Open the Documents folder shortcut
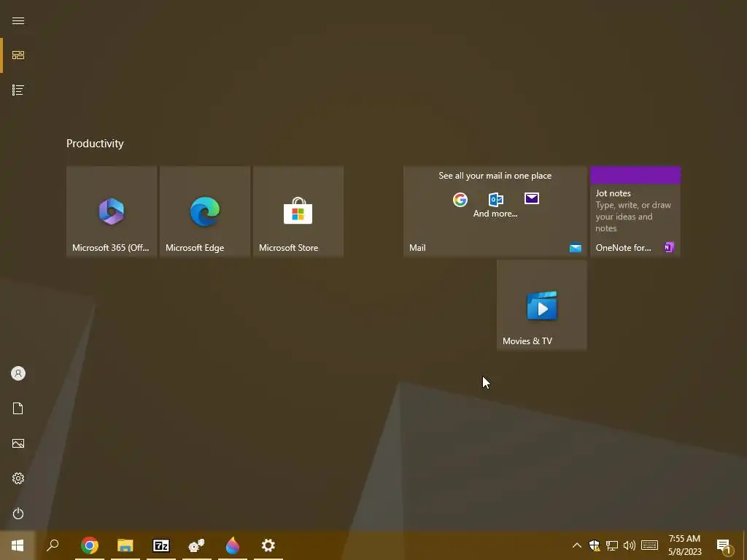Image resolution: width=747 pixels, height=560 pixels. [18, 408]
